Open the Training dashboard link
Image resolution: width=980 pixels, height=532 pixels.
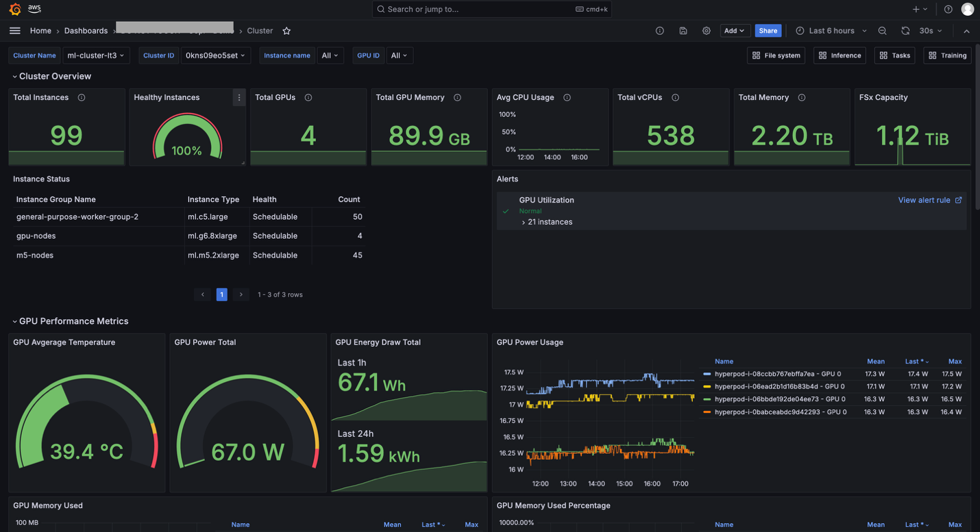tap(947, 55)
